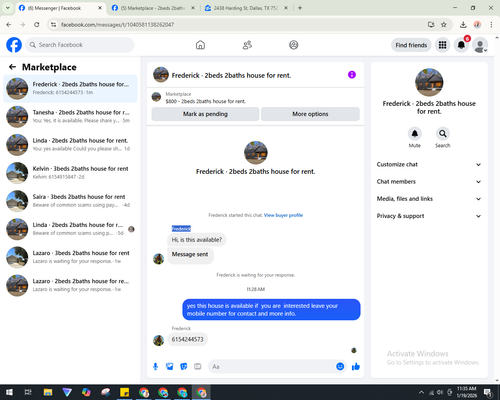
Task: Open the Facebook menu grid icon
Action: point(442,45)
